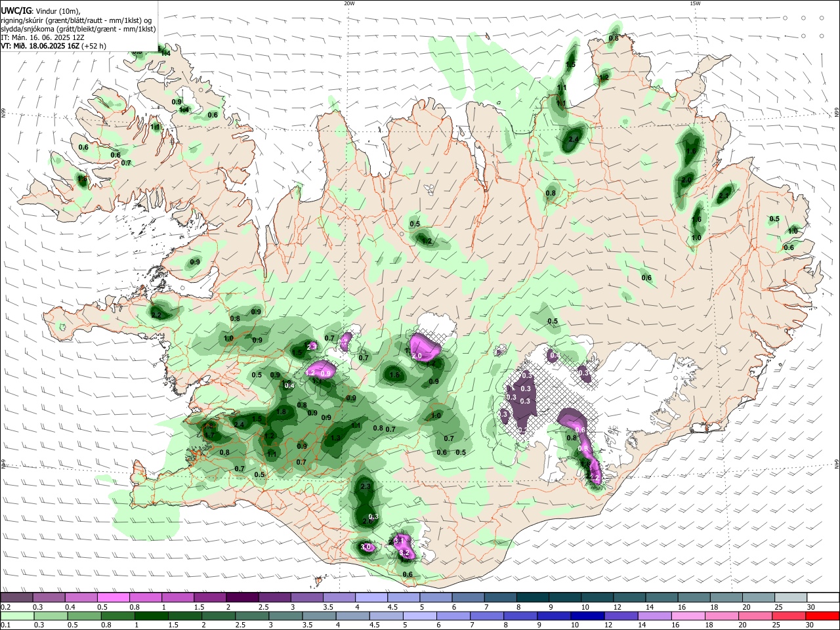Screen dimensions: 840x630
Task: Pick the 9 royal blue swatch in lower legend
Action: (x=555, y=616)
